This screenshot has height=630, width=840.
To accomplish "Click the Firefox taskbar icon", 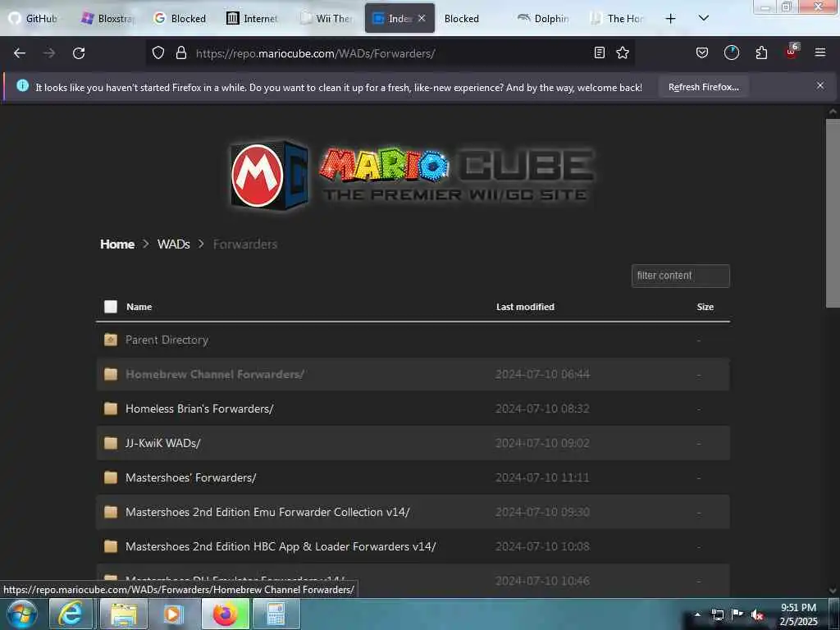I will click(x=225, y=614).
